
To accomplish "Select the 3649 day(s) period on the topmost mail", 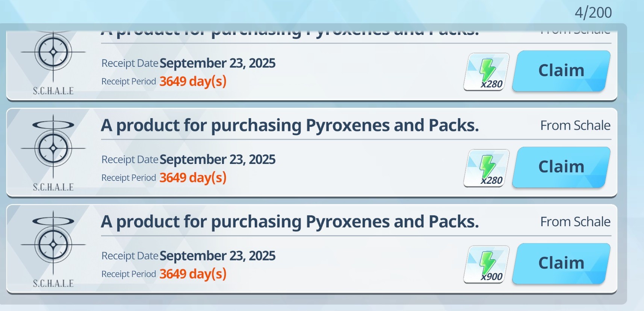I will click(x=193, y=81).
